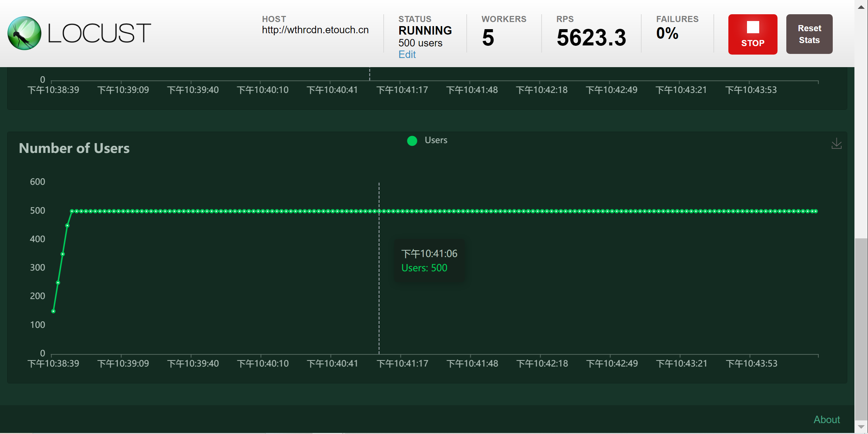Open the About link in footer
This screenshot has height=434, width=868.
point(826,419)
